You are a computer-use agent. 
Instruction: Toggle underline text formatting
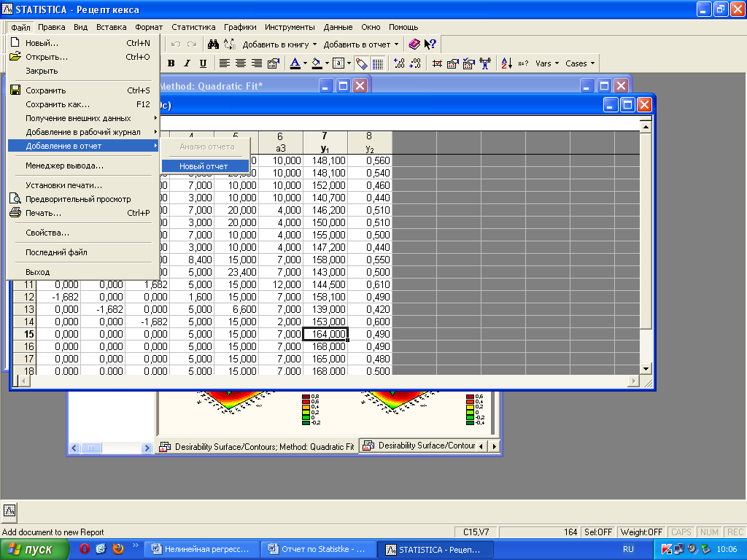[x=203, y=63]
